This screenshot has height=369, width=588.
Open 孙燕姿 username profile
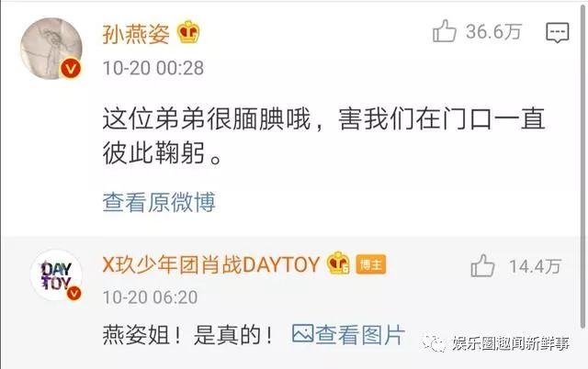click(x=136, y=33)
